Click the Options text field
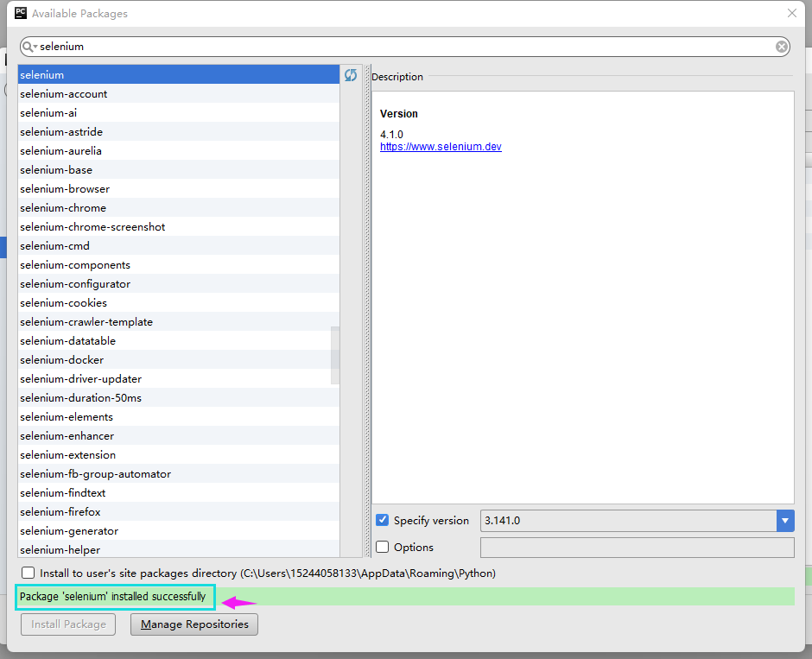This screenshot has height=659, width=812. tap(637, 548)
